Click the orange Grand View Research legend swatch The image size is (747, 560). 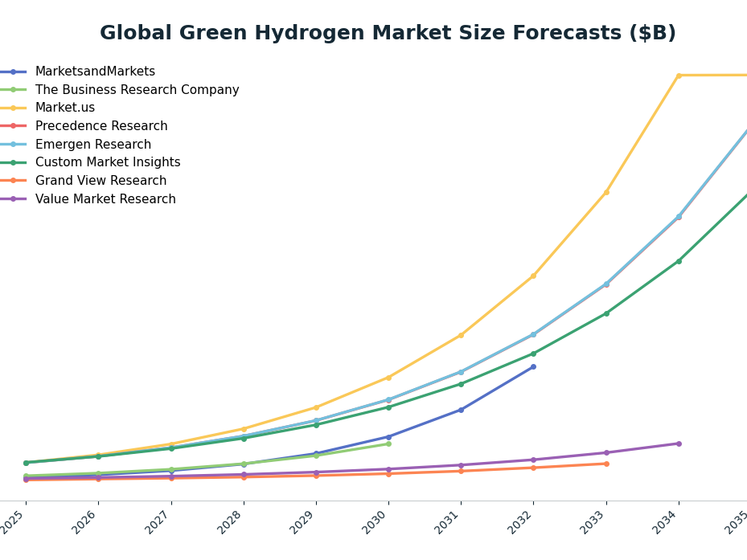(x=14, y=181)
